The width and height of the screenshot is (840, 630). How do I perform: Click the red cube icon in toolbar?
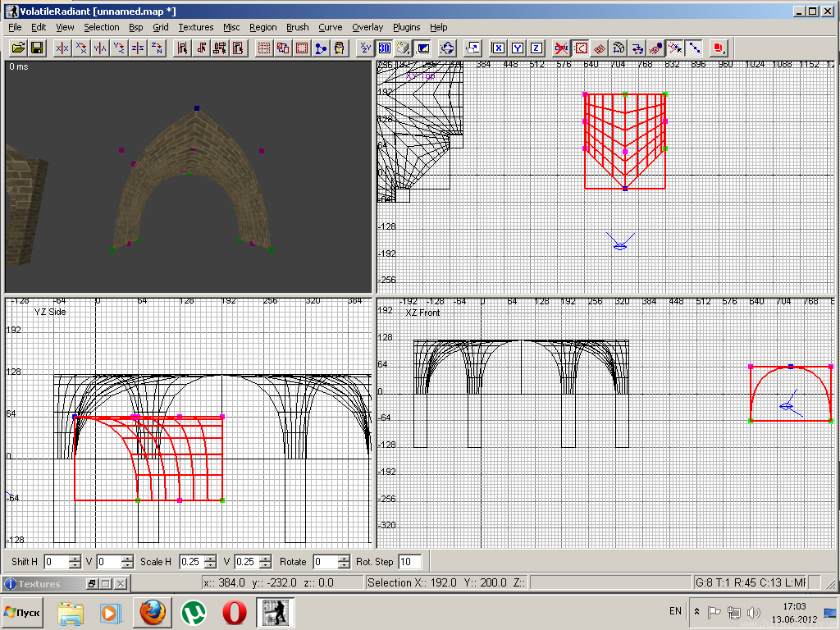coord(719,48)
